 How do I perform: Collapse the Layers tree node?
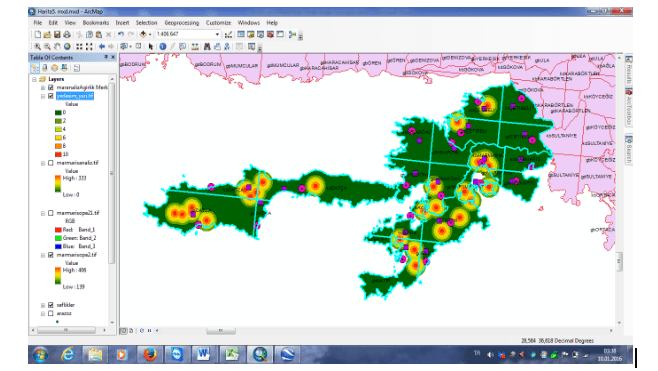(x=34, y=79)
